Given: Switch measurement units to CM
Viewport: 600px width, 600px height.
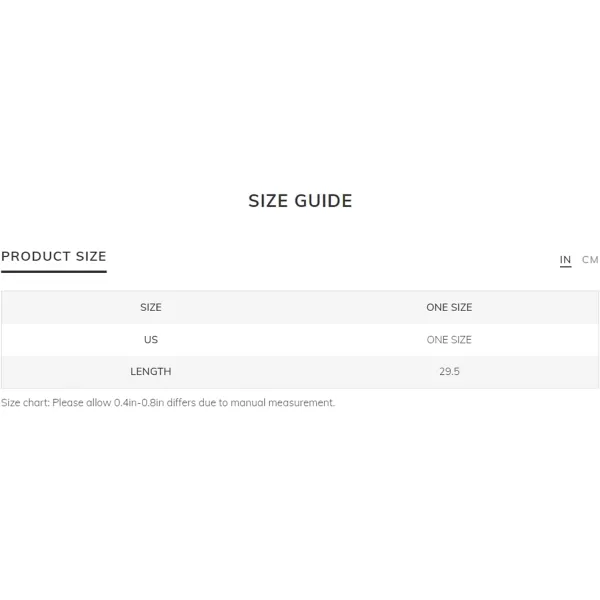Looking at the screenshot, I should pos(590,259).
